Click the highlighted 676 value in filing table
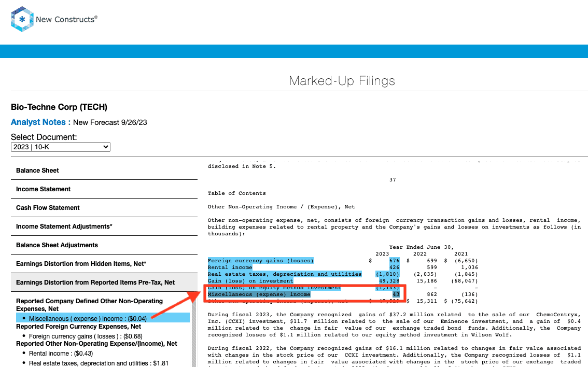 (394, 261)
